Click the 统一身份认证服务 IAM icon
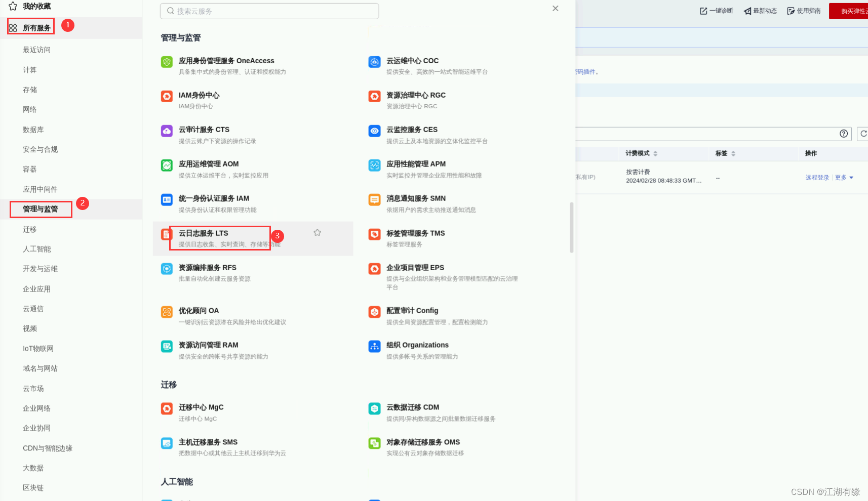Viewport: 868px width, 501px height. point(167,199)
